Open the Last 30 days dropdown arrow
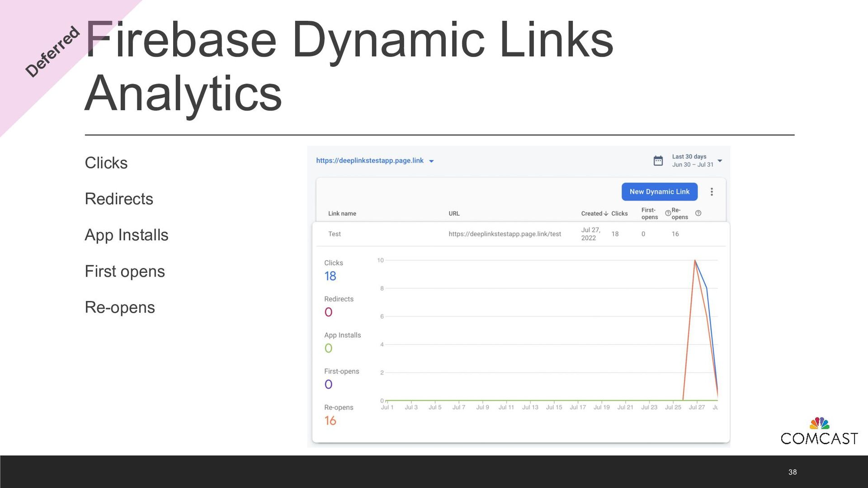The image size is (868, 488). pos(720,160)
